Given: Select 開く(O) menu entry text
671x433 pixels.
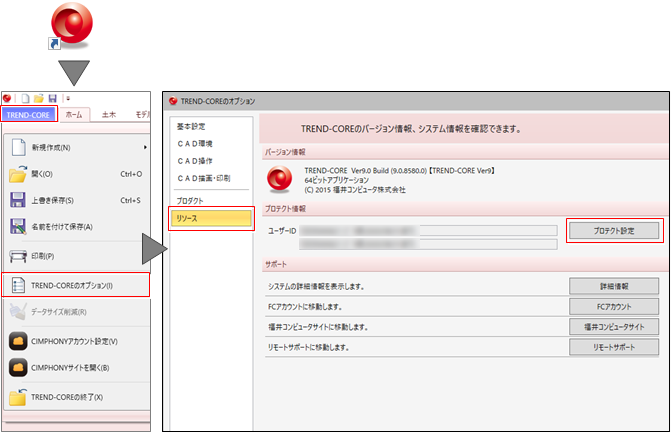Looking at the screenshot, I should point(42,174).
